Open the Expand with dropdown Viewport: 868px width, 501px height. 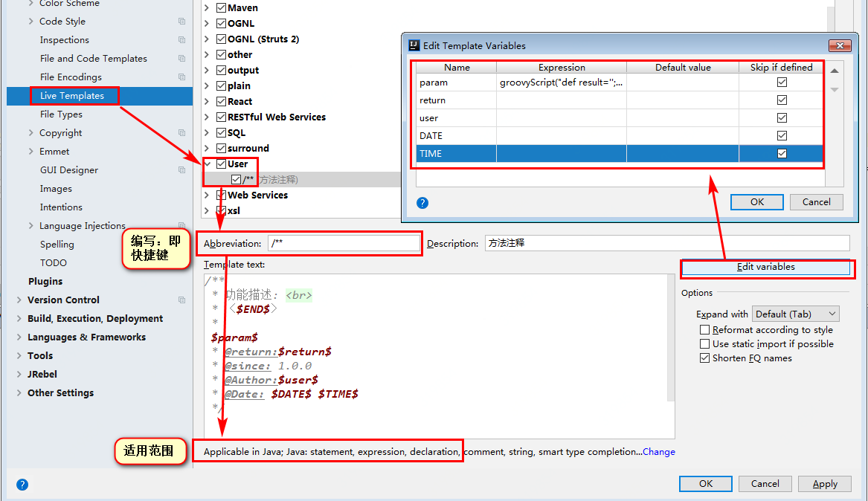pos(795,314)
